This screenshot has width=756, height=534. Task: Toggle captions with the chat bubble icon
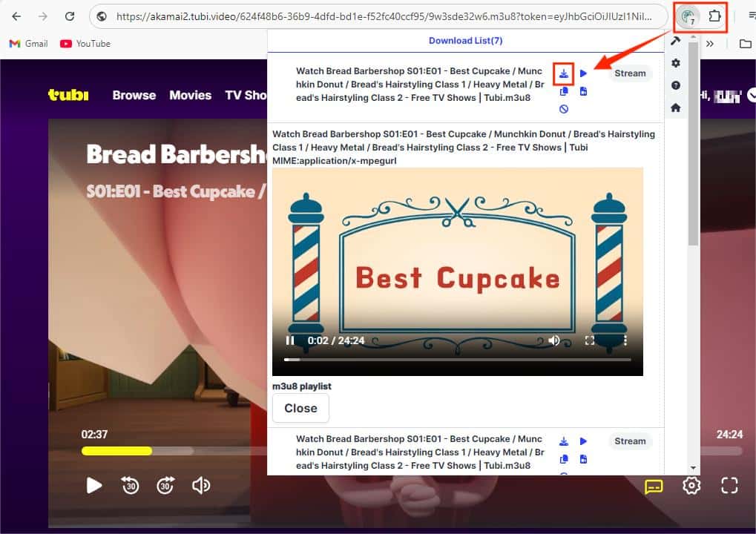[x=653, y=486]
